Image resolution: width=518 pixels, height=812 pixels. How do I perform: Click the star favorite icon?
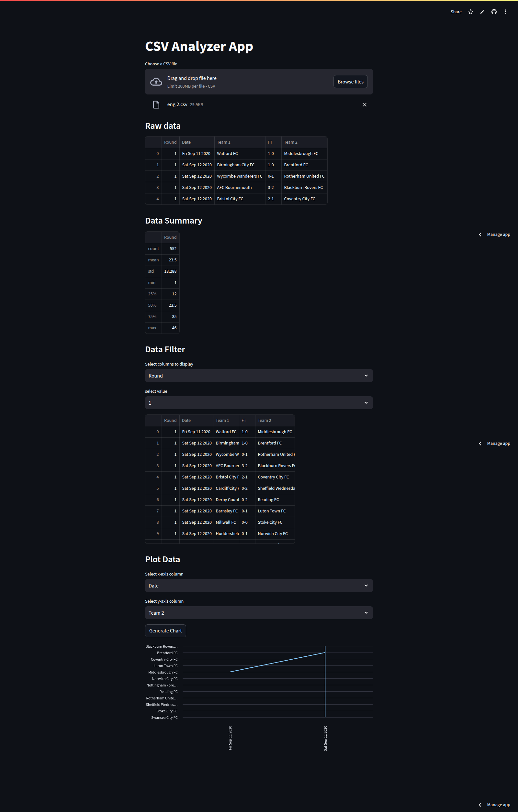click(470, 12)
